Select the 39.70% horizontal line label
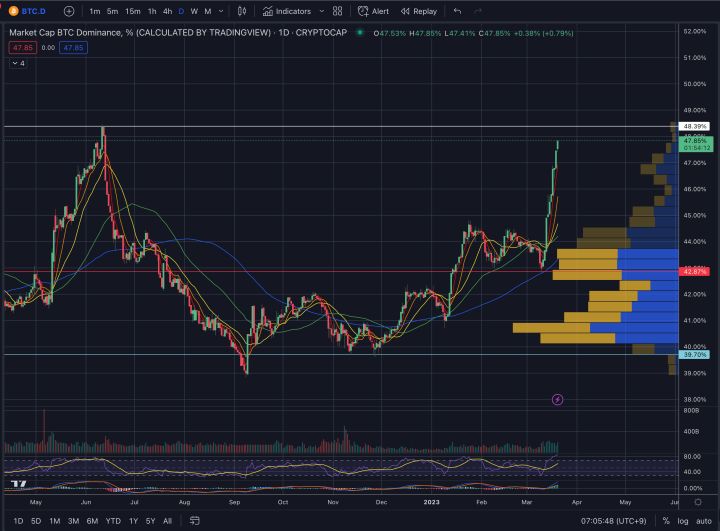The image size is (720, 531). pos(694,355)
